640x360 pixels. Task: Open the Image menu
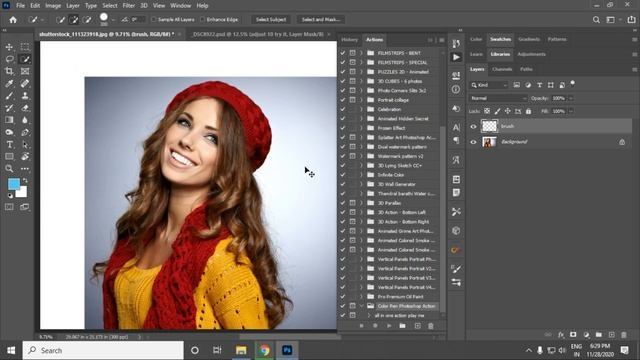click(x=53, y=6)
